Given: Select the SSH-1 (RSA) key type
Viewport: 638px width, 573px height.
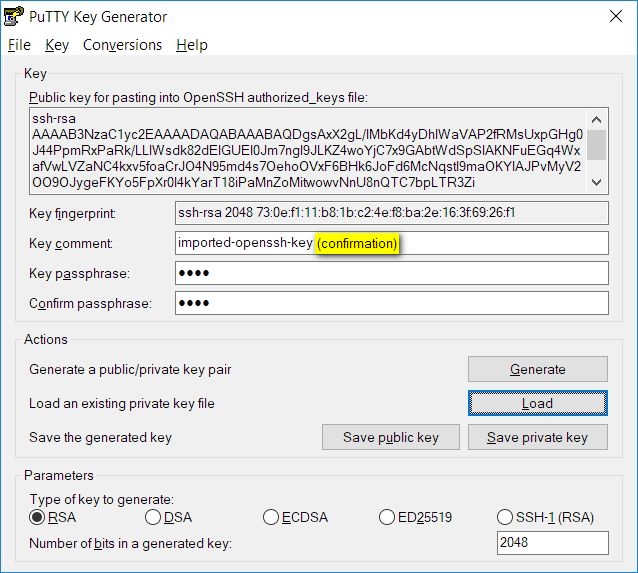Looking at the screenshot, I should (x=505, y=517).
